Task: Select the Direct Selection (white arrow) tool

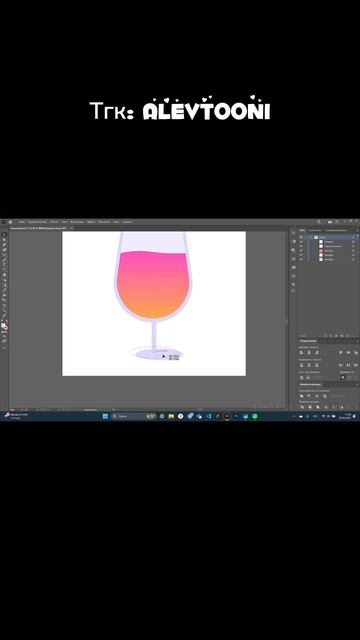Action: (x=4, y=240)
